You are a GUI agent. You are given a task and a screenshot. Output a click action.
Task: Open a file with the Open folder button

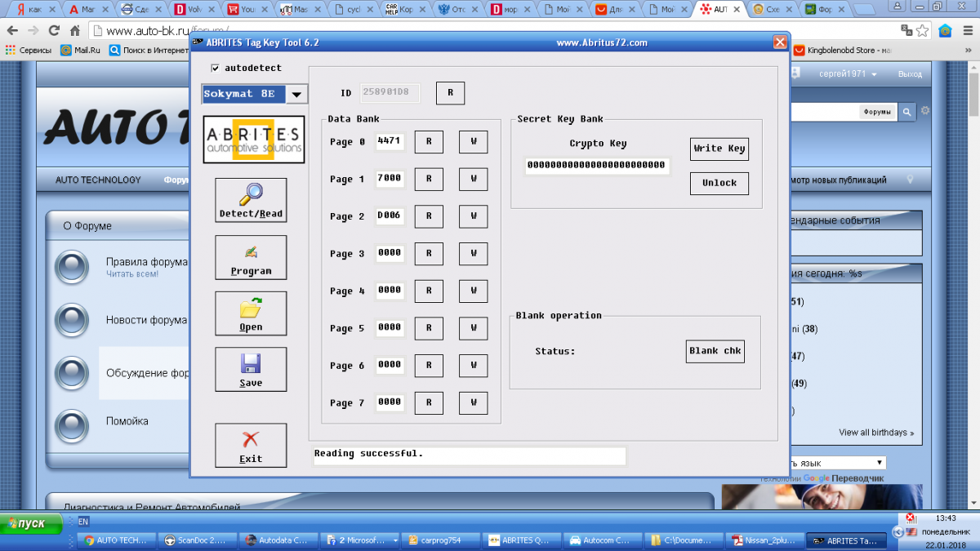click(x=251, y=313)
